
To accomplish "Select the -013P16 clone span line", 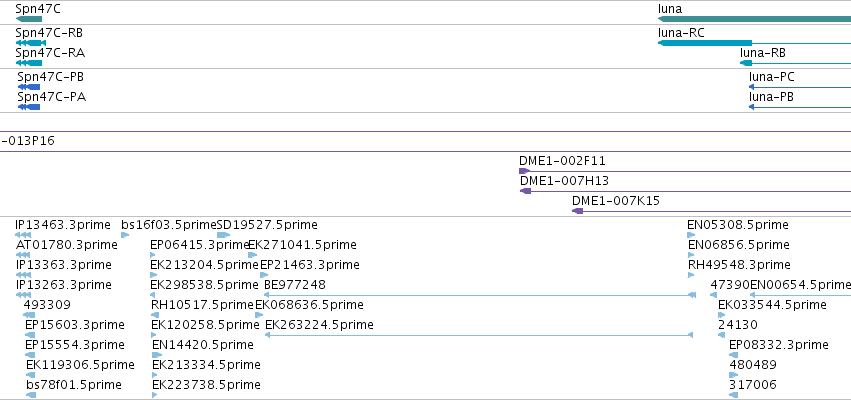I will [x=426, y=151].
